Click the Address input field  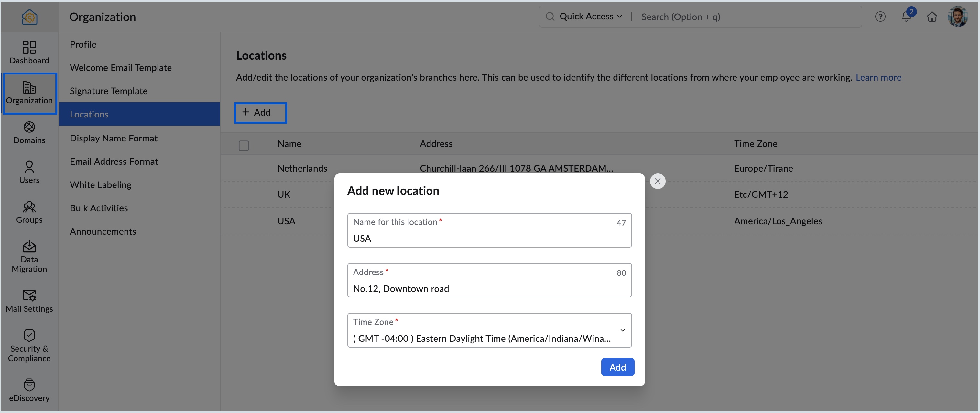[x=489, y=288]
